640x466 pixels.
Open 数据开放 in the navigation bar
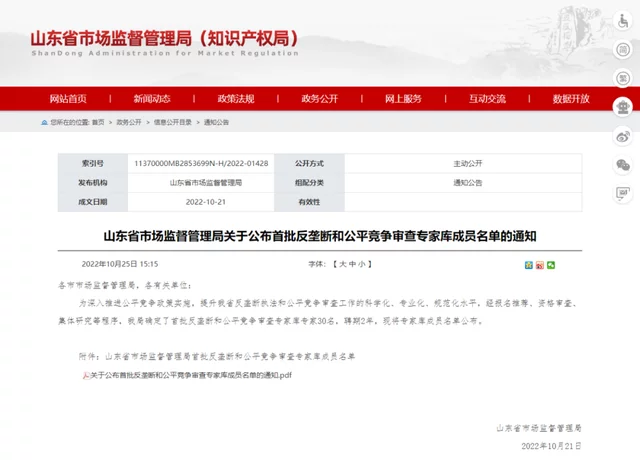[571, 99]
